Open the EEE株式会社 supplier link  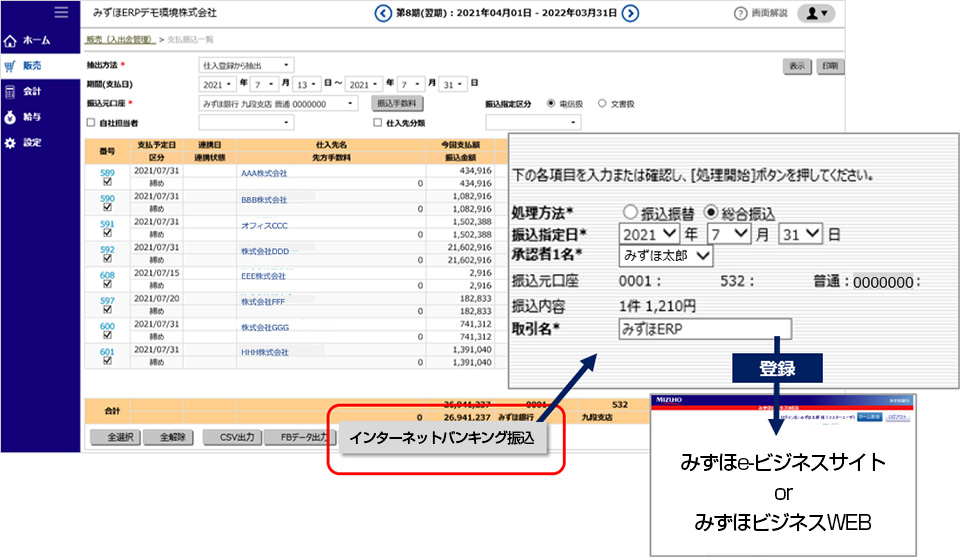coord(263,277)
